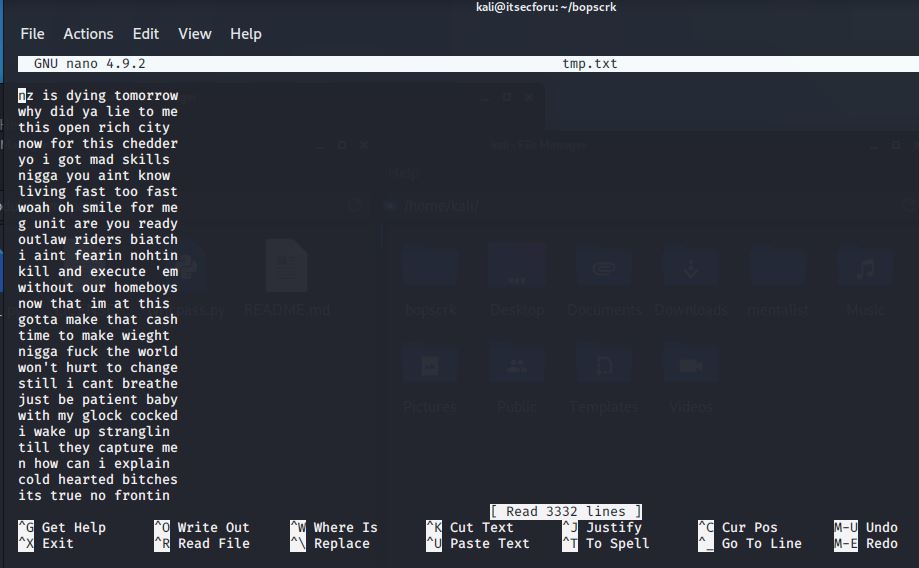Image resolution: width=919 pixels, height=568 pixels.
Task: Place cursor on line 'without our homeboys'
Action: [98, 287]
